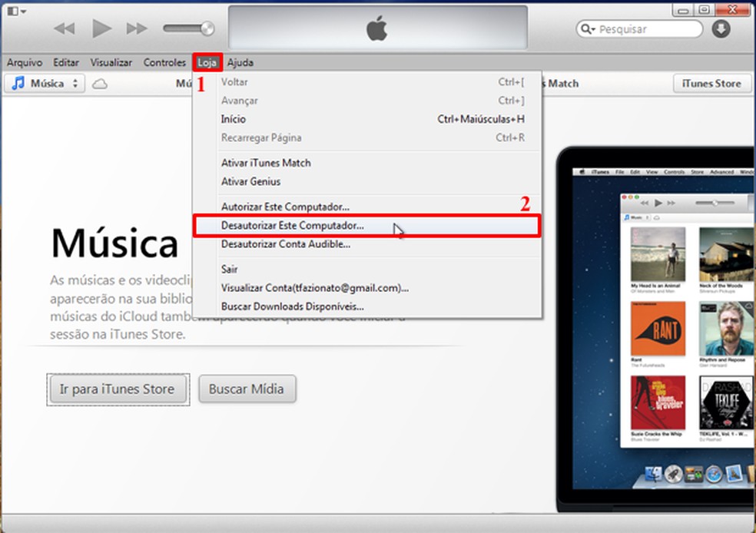Close the open Loja menu
The image size is (756, 533).
[x=207, y=63]
